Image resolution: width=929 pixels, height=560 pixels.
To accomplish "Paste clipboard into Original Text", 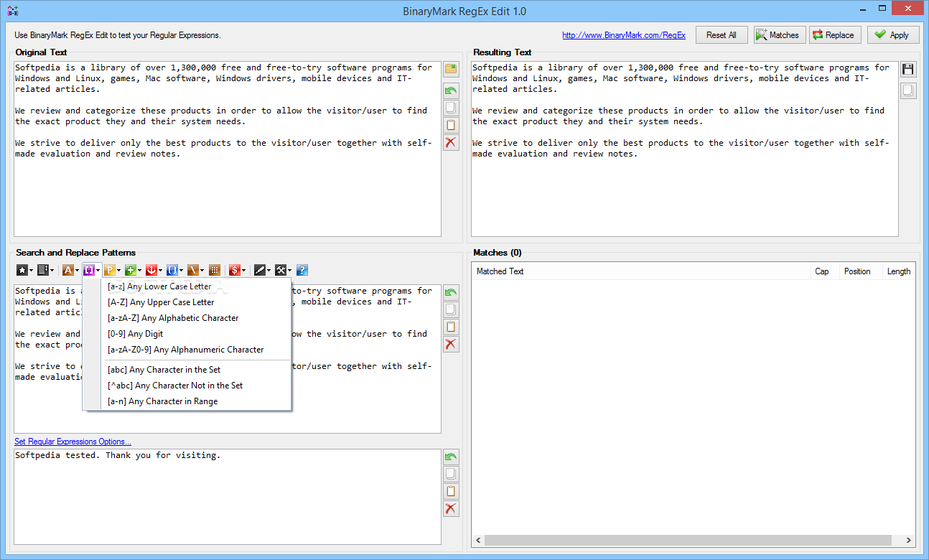I will 451,125.
